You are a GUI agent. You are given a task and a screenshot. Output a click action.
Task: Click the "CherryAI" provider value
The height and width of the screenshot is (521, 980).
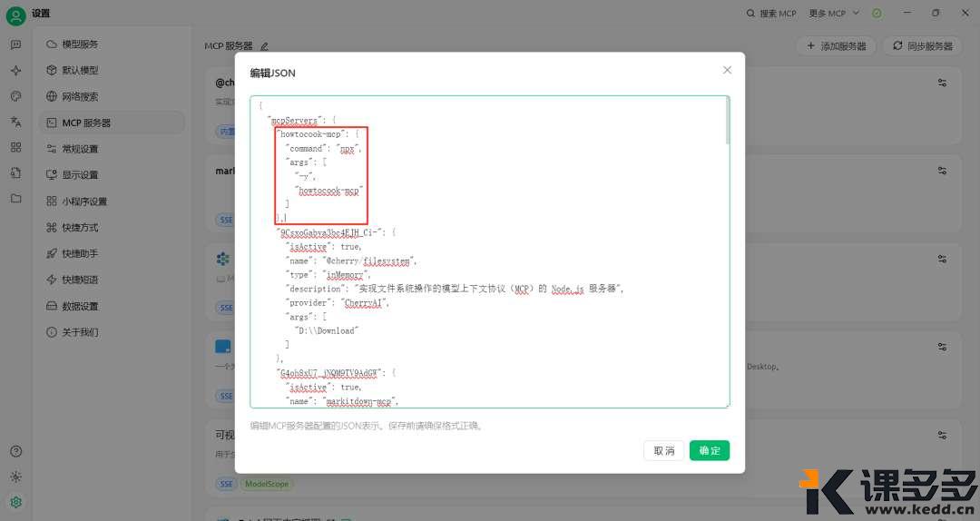[x=365, y=303]
